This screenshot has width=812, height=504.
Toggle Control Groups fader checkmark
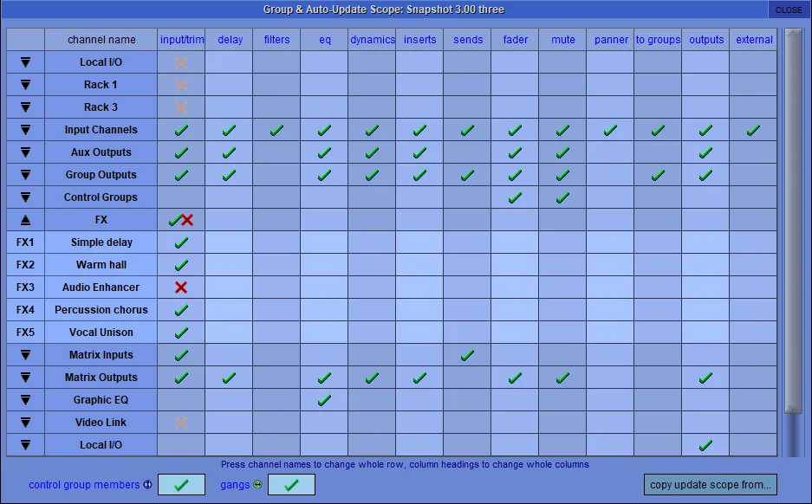pos(516,197)
